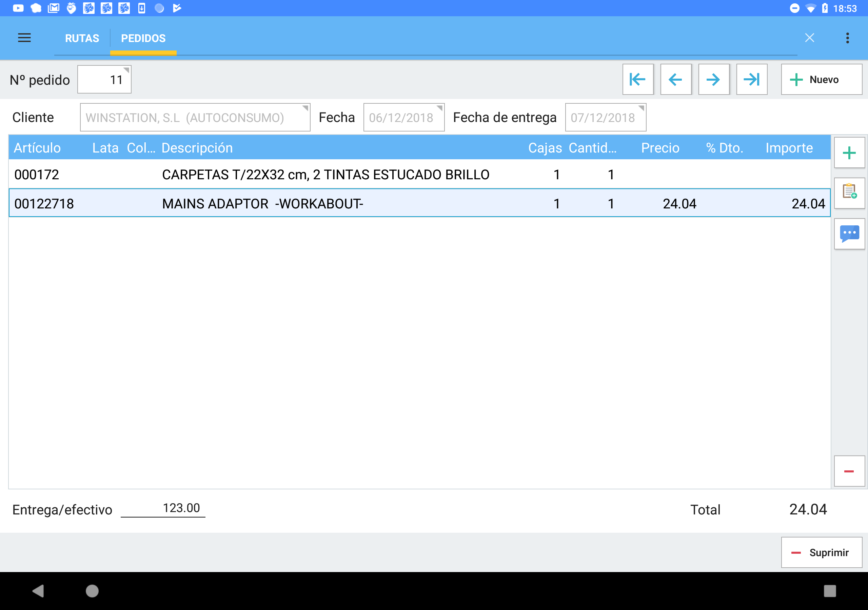Viewport: 868px width, 610px height.
Task: Open the line comments speech bubble
Action: tap(849, 233)
